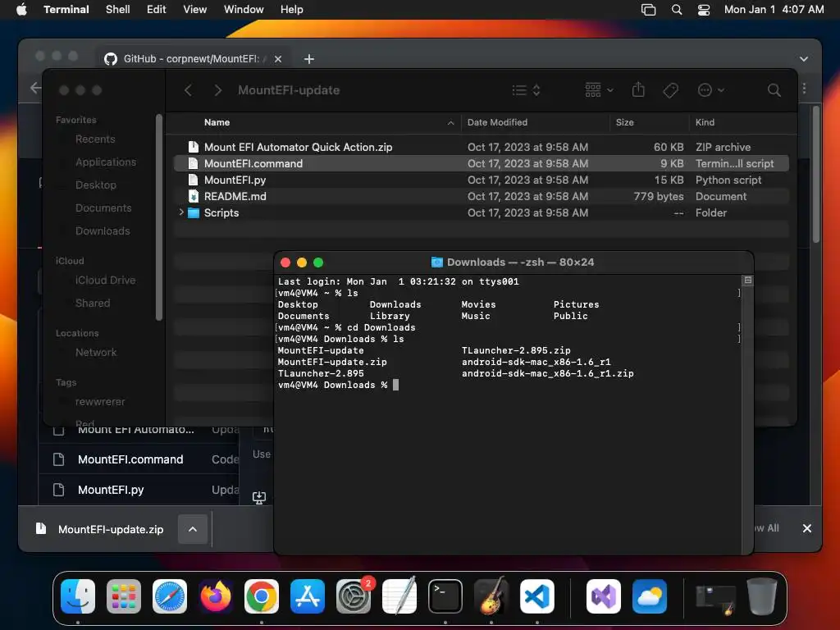
Task: Open Network in Finder sidebar
Action: [96, 352]
